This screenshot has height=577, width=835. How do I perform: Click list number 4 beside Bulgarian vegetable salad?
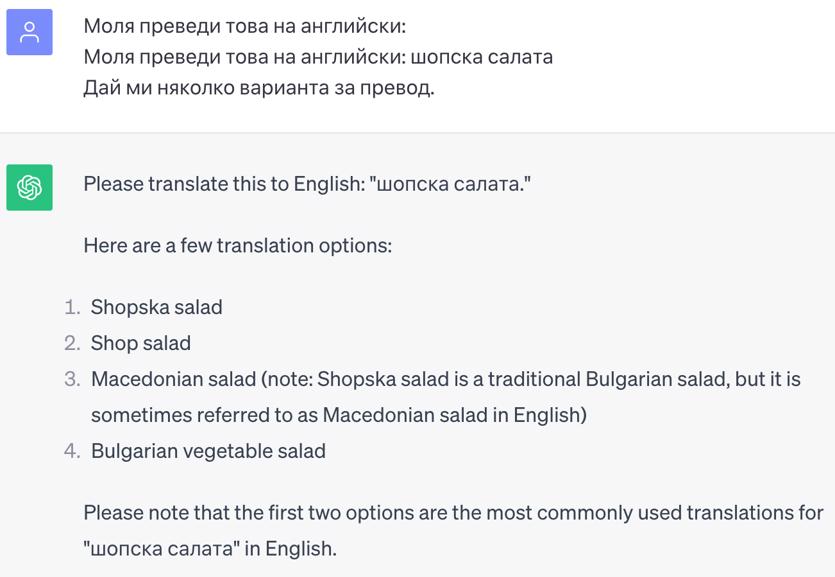(71, 451)
